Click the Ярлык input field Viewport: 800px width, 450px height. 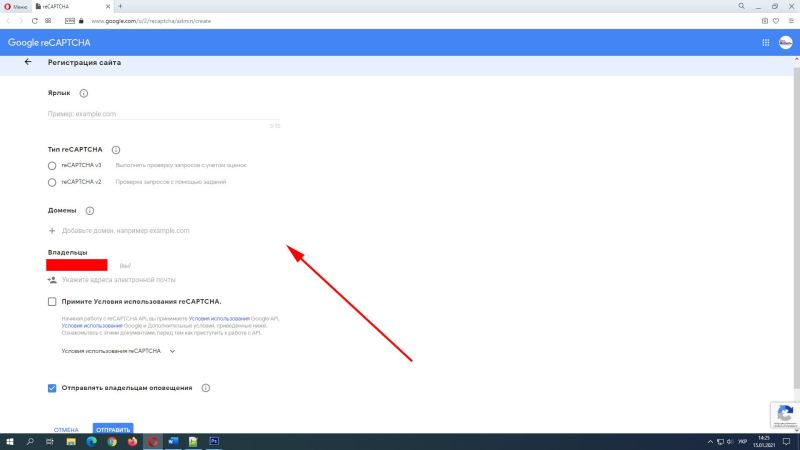click(x=163, y=114)
